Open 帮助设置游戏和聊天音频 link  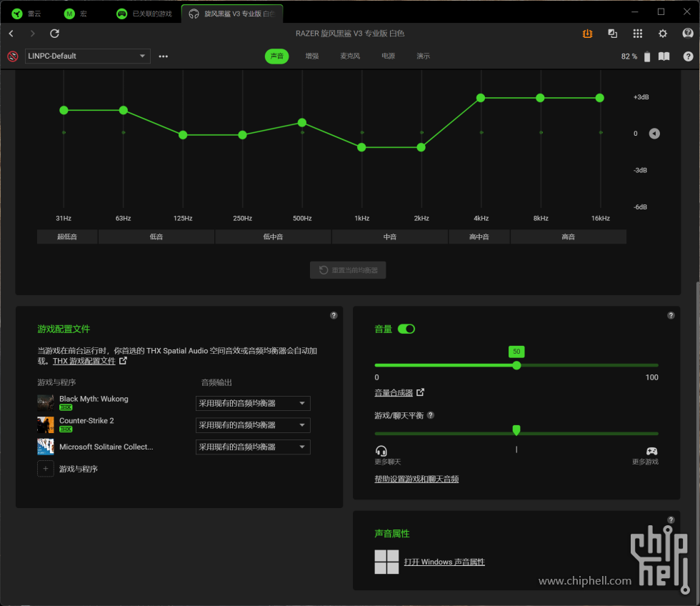(416, 480)
